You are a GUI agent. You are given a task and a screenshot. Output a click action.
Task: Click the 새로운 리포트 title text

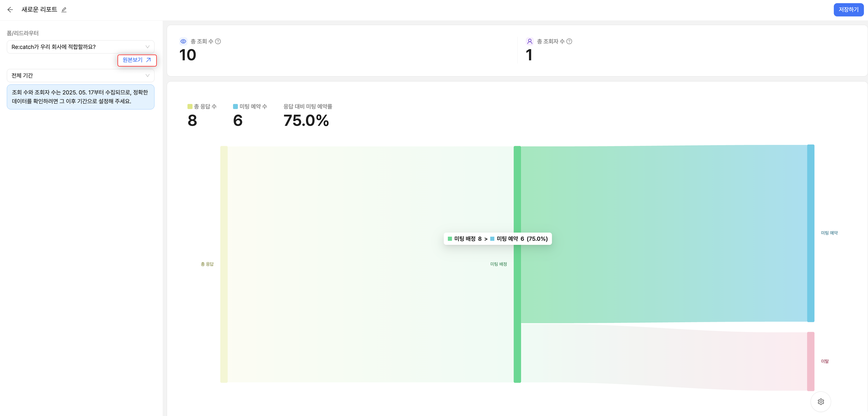coord(39,10)
